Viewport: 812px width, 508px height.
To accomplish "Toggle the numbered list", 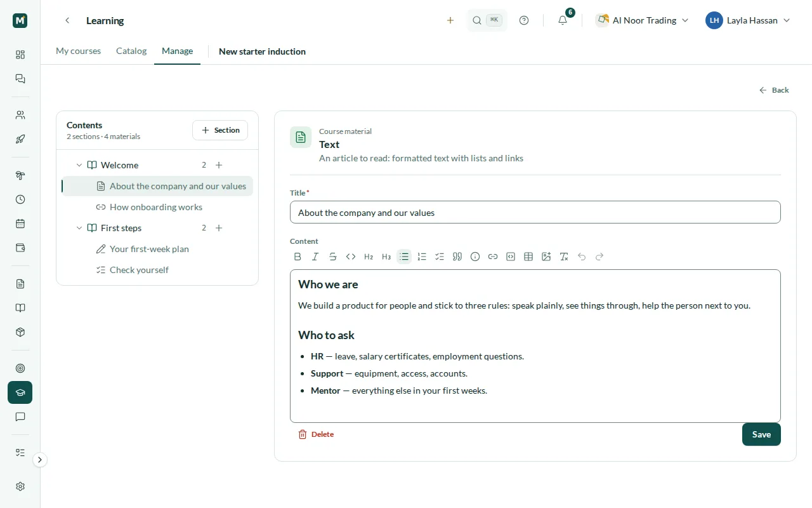I will [x=422, y=257].
